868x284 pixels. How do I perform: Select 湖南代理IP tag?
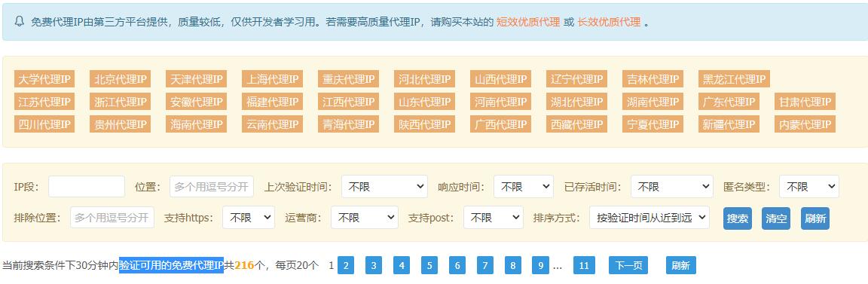coord(653,102)
